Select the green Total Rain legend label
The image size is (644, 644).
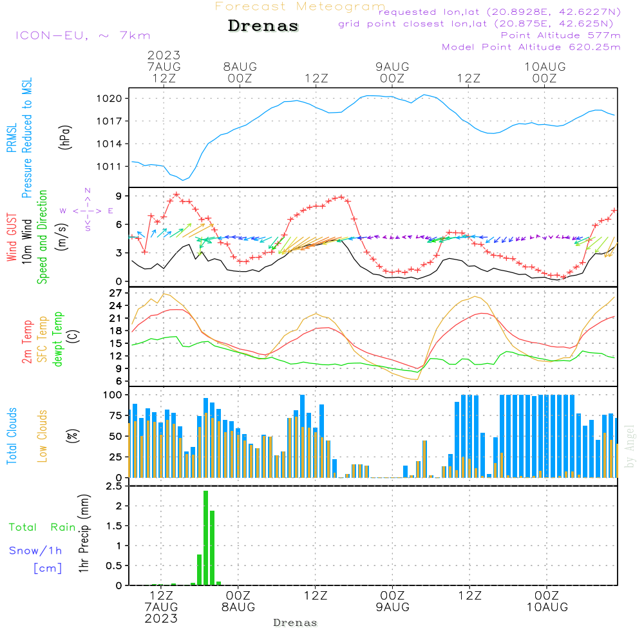(x=42, y=527)
